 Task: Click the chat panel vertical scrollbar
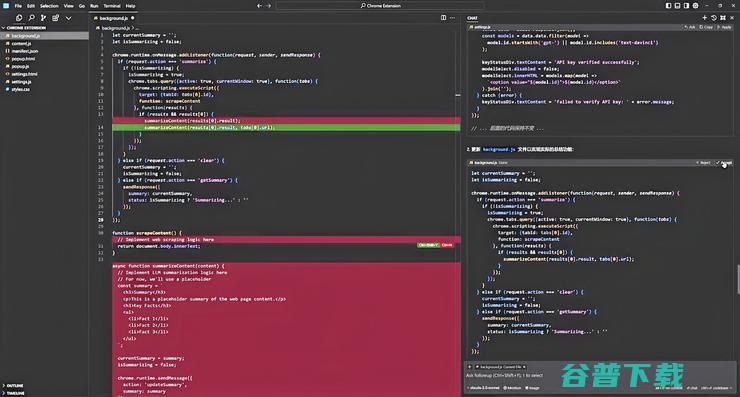[x=738, y=279]
